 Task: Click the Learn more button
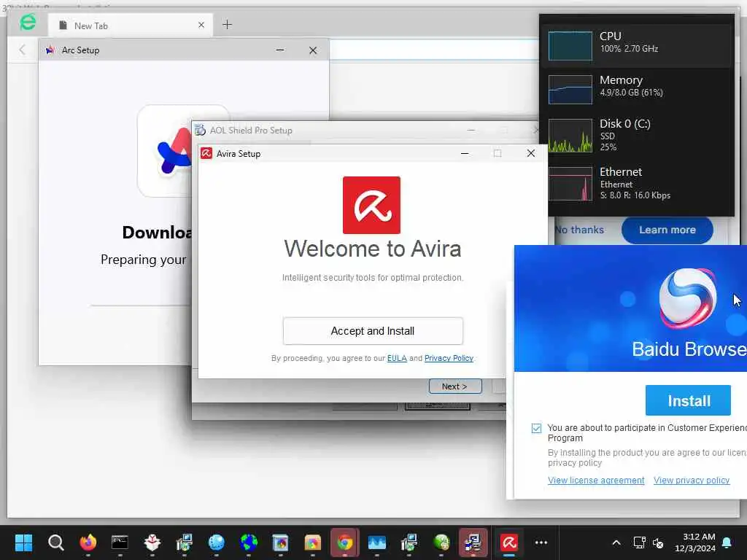[x=667, y=230]
